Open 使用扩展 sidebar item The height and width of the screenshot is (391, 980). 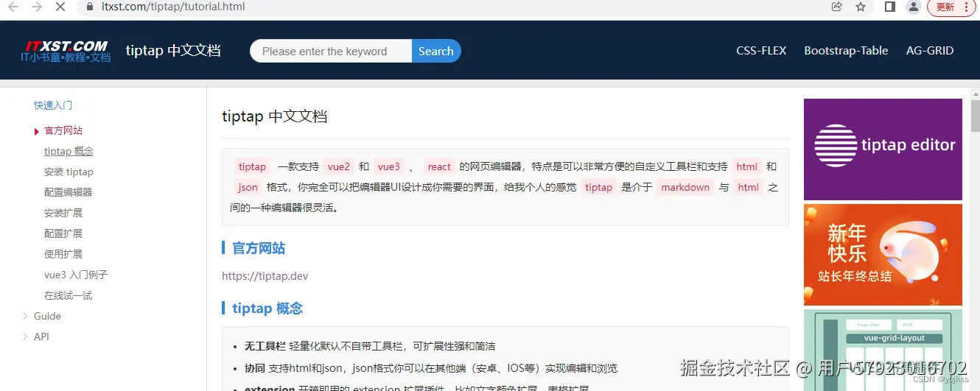(63, 254)
